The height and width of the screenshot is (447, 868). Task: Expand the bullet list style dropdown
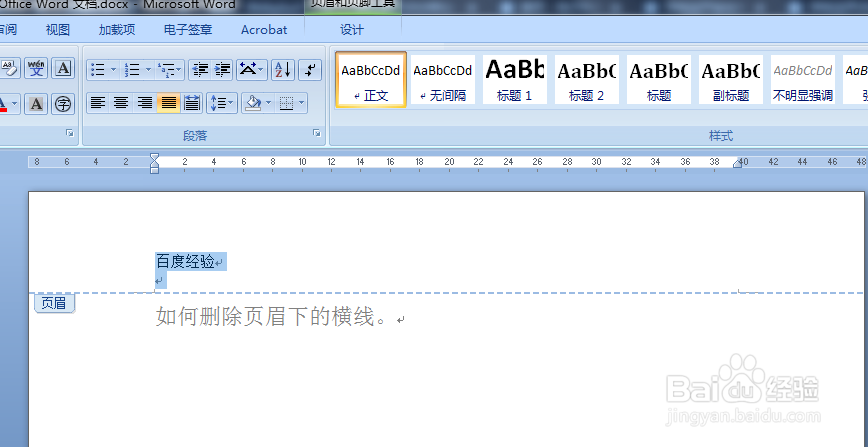pos(113,70)
